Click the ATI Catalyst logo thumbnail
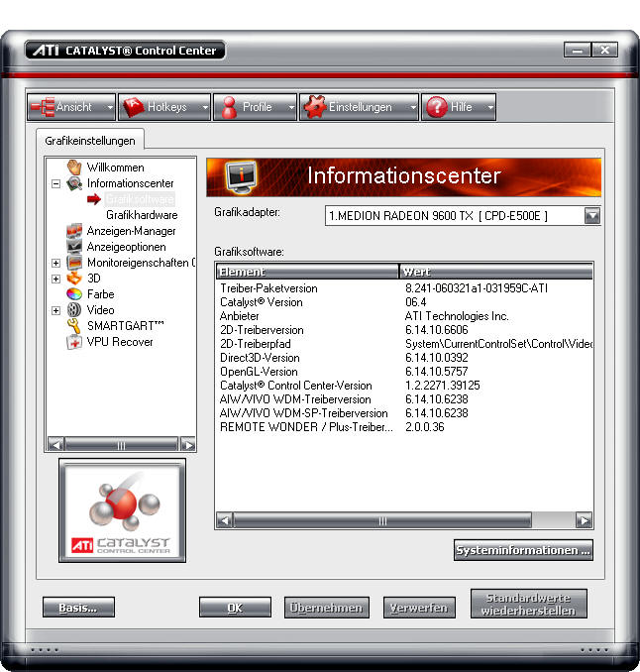The width and height of the screenshot is (640, 672). click(122, 510)
